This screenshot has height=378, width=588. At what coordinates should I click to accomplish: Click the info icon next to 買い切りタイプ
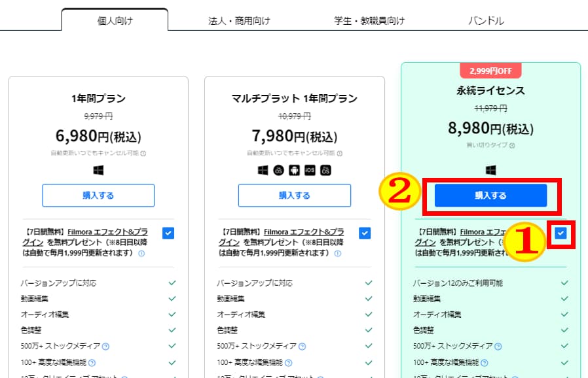tap(512, 145)
